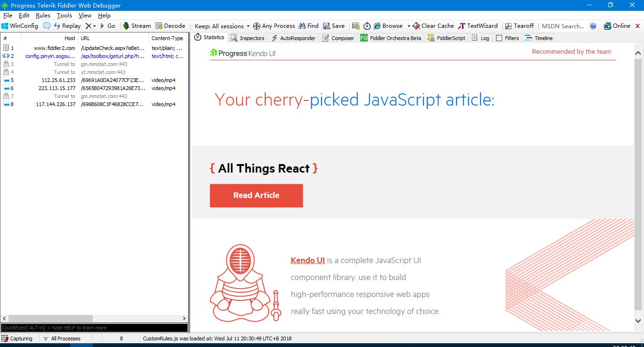Open the Edit menu

(x=24, y=16)
